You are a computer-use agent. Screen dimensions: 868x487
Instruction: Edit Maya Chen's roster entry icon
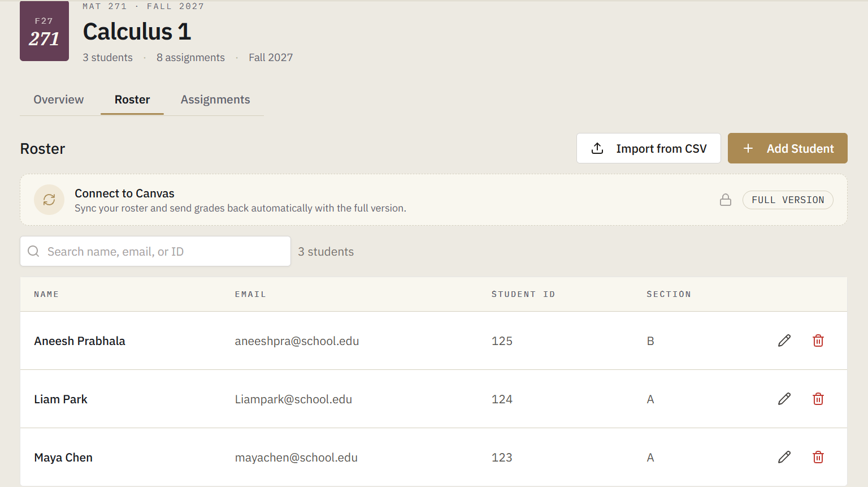point(784,457)
